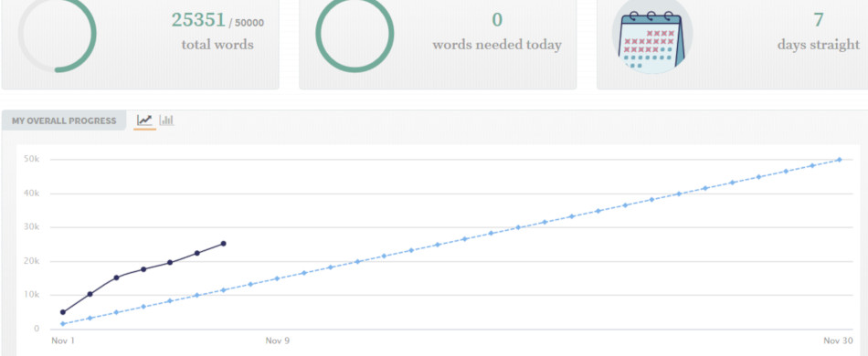Click the first dark data point at Nov 1
This screenshot has height=356, width=868.
(x=63, y=312)
